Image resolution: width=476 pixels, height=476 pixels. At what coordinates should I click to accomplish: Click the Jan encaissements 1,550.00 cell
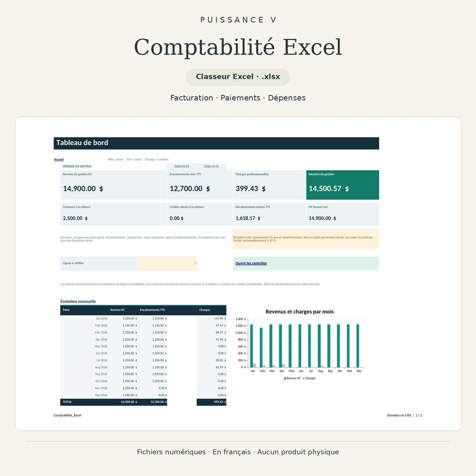(x=153, y=319)
